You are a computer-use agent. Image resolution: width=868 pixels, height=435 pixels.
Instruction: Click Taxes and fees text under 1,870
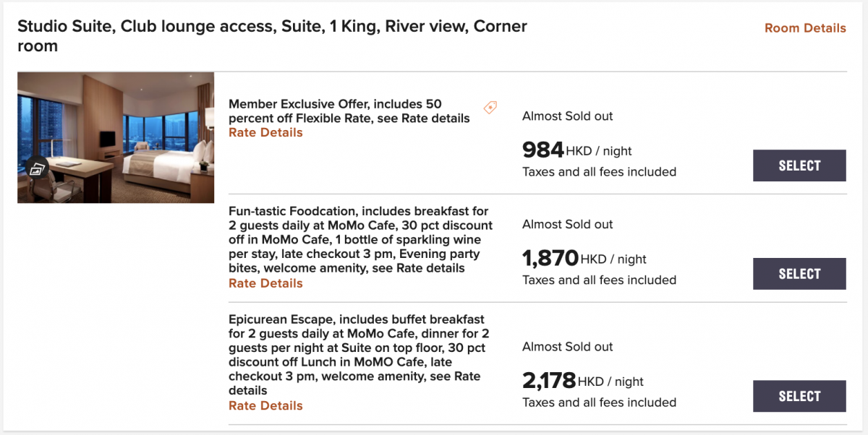[600, 280]
